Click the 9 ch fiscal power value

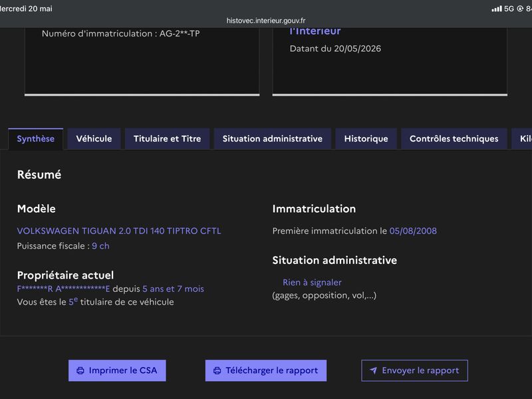point(100,246)
